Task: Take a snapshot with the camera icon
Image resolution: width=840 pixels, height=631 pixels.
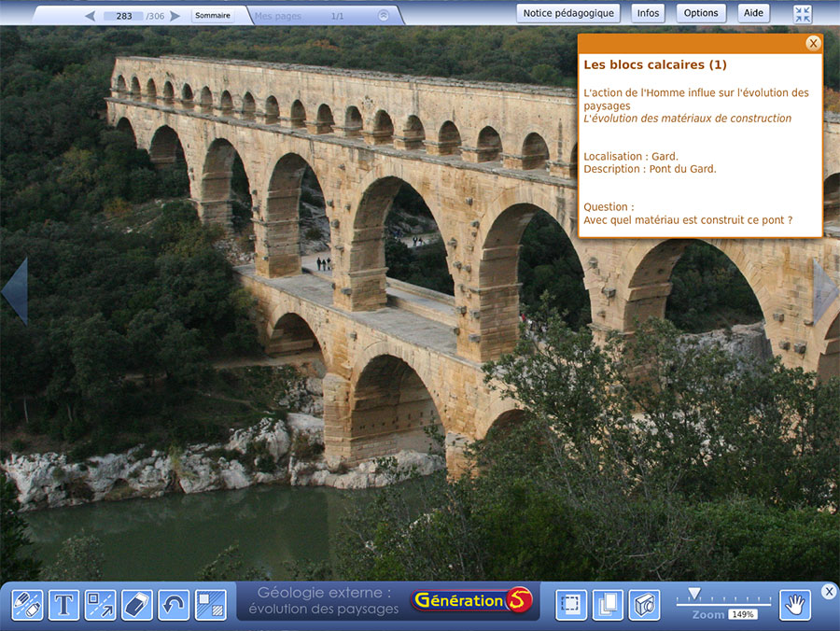Action: tap(644, 605)
